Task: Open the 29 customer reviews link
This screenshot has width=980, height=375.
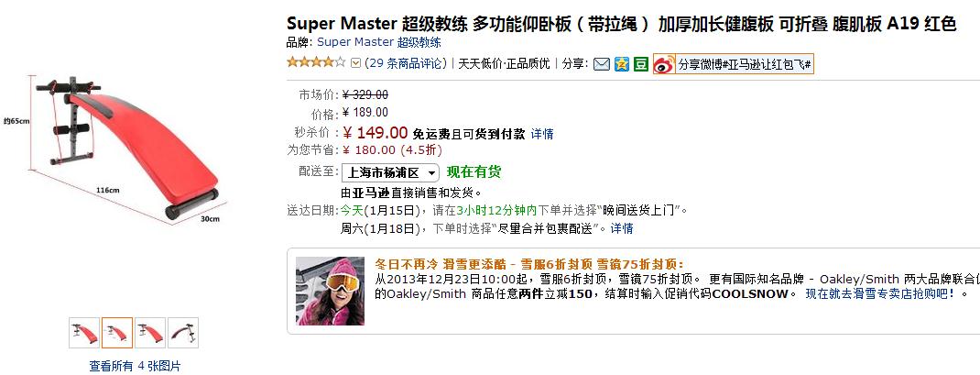Action: (406, 63)
